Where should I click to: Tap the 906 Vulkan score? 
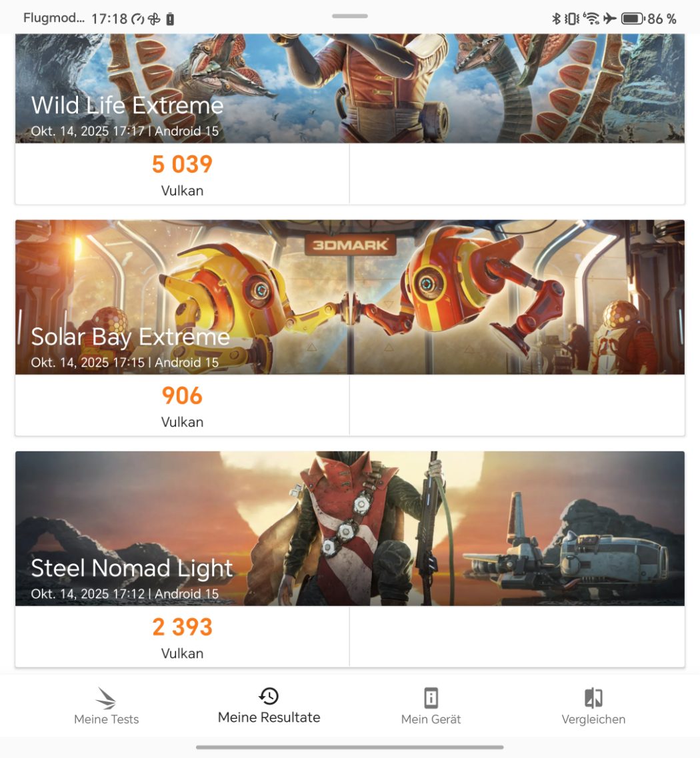click(182, 396)
